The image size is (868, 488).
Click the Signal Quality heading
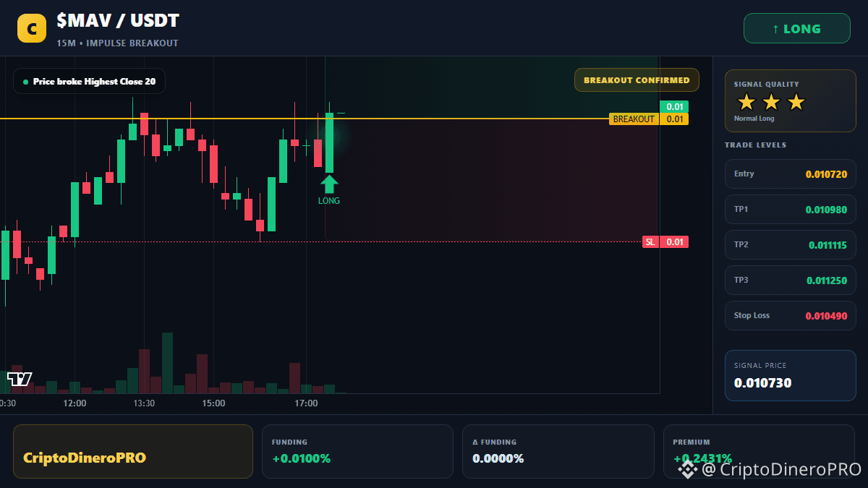tap(766, 85)
